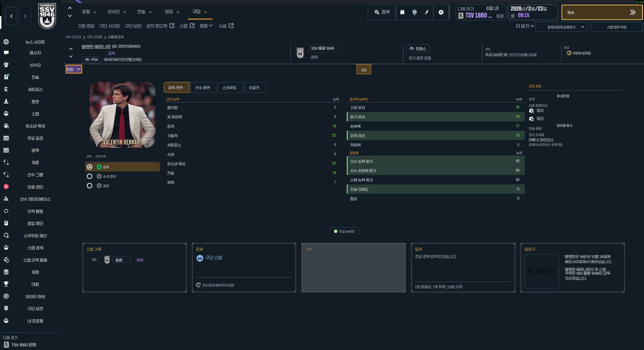
Task: Expand the 영입 top menu dropdown
Action: (x=172, y=12)
